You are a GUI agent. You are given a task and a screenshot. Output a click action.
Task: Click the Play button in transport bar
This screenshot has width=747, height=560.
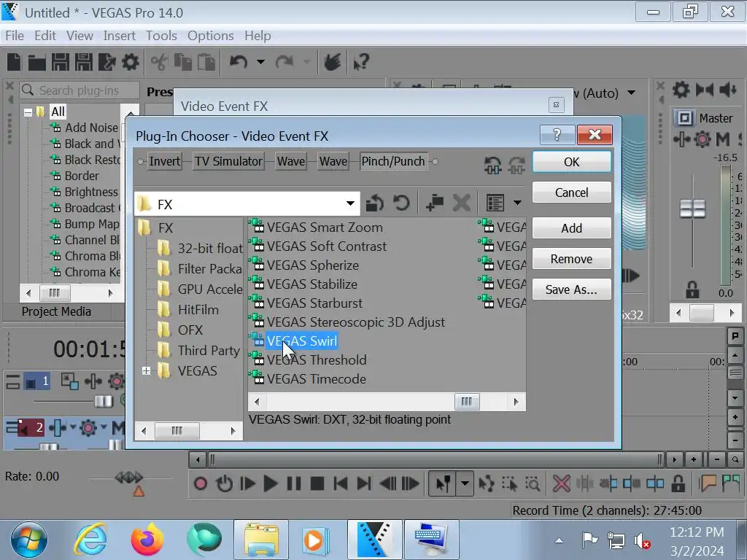point(270,484)
